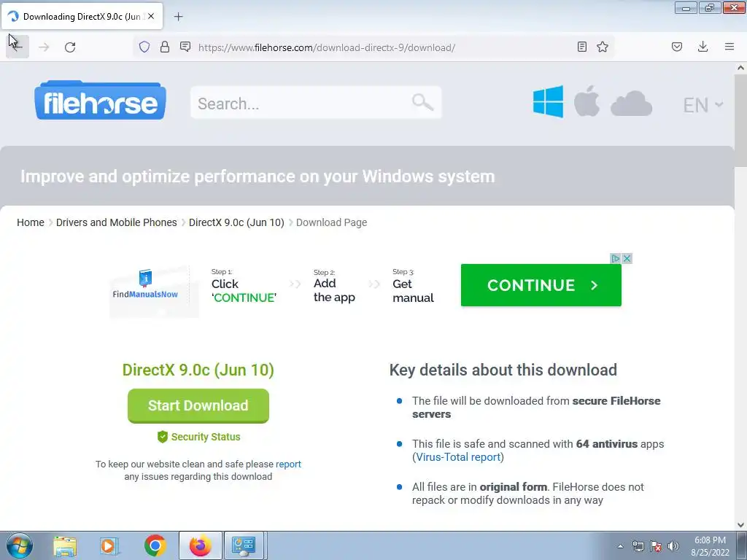Open the Firefox downloads arrow icon
The image size is (747, 560).
(703, 47)
